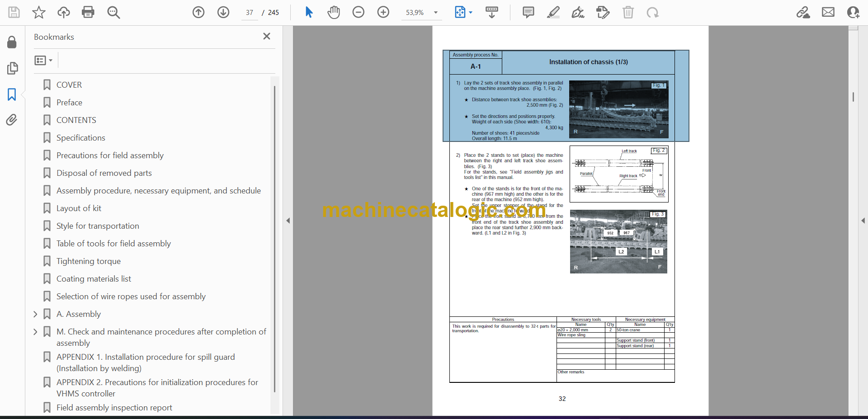Click the document vertical scrollbar
The height and width of the screenshot is (419, 868).
(x=853, y=97)
